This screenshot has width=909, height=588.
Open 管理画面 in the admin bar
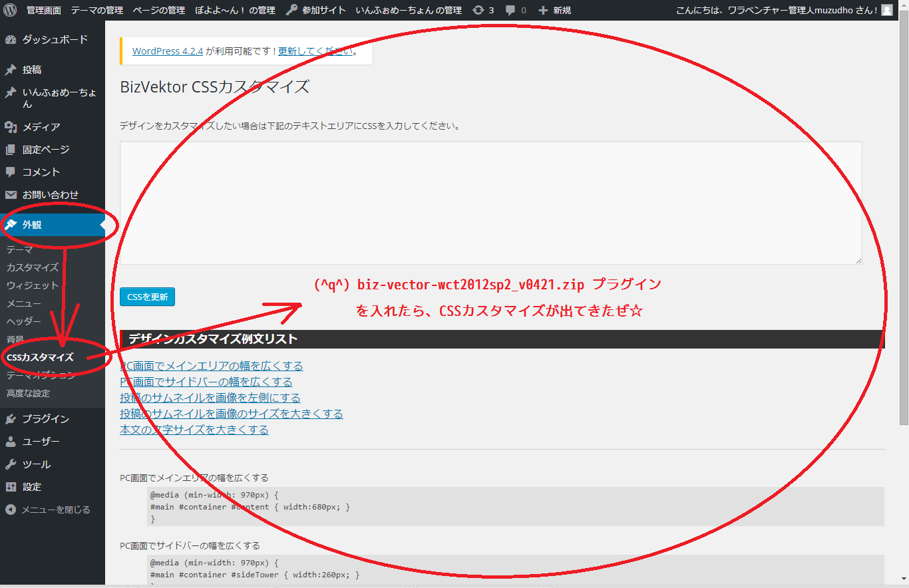44,10
